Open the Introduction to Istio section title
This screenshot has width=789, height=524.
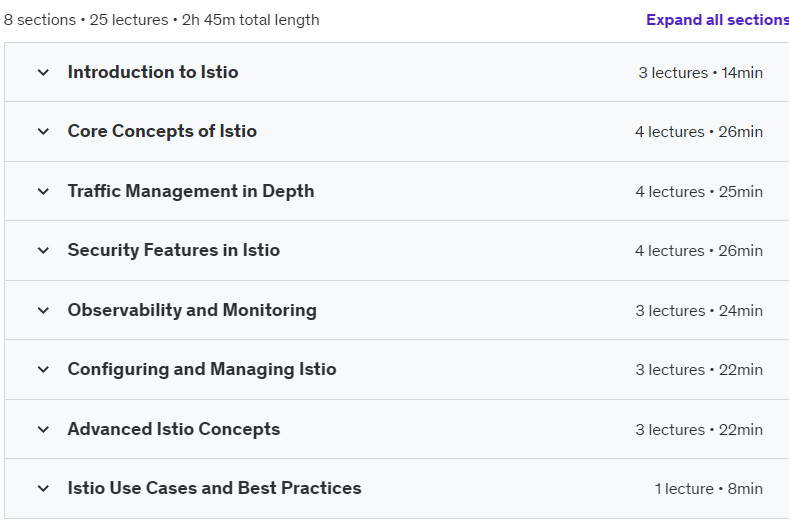point(153,72)
